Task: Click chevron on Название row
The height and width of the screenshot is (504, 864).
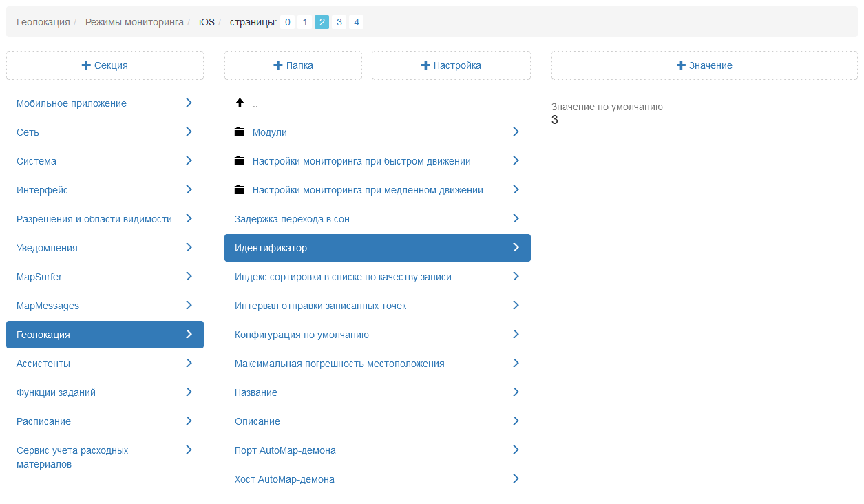Action: point(516,392)
